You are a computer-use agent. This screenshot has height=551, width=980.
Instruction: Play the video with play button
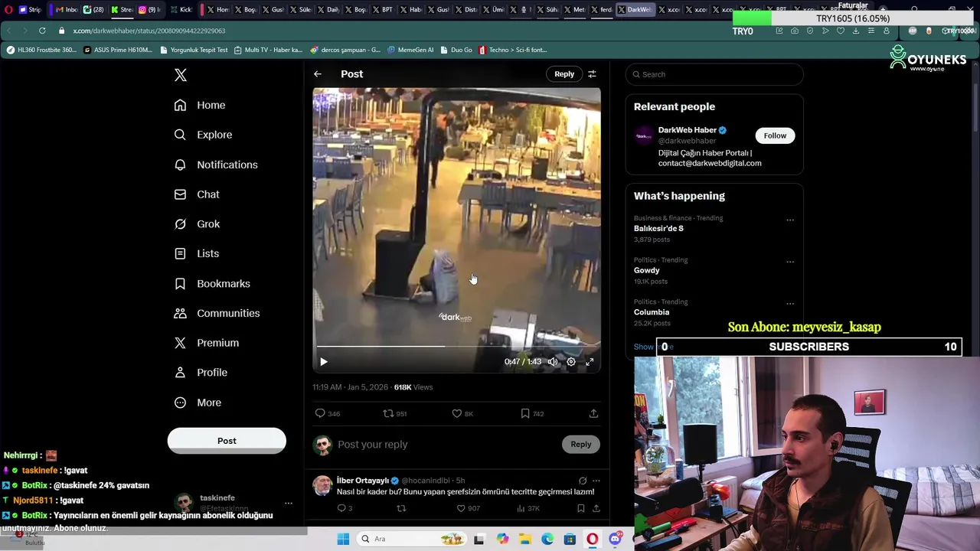tap(323, 361)
